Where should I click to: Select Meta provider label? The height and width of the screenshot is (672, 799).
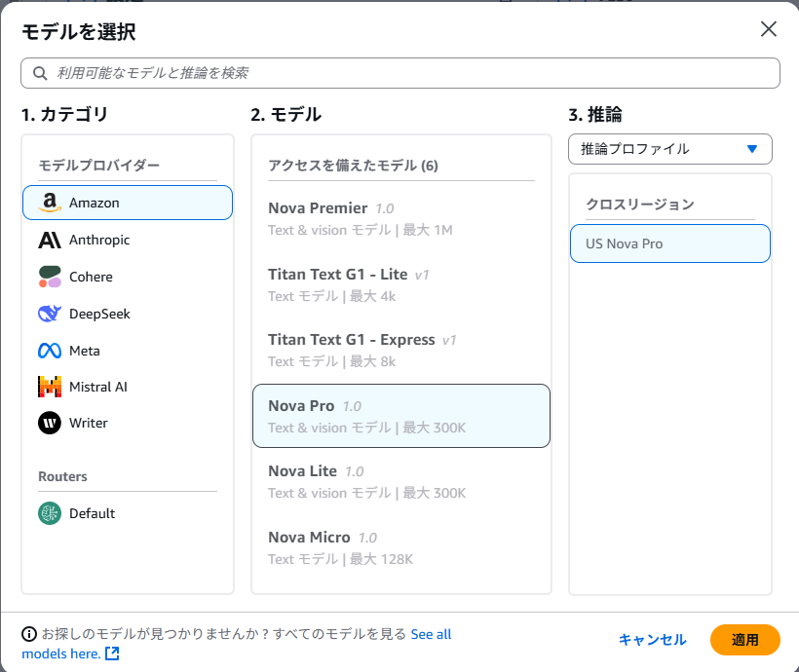[85, 351]
